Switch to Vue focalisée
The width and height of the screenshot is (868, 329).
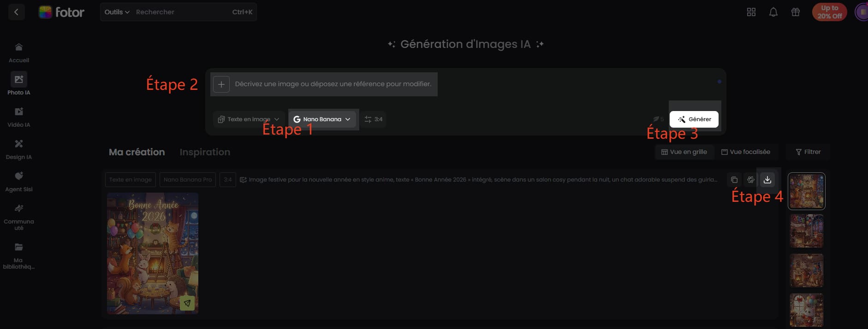coord(746,152)
